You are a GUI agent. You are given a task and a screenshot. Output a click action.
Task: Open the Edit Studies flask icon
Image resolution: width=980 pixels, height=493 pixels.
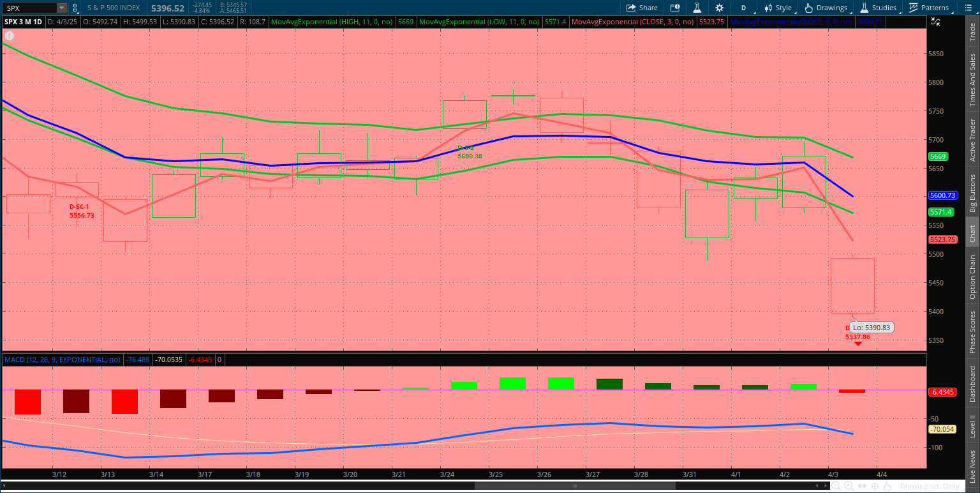(697, 8)
